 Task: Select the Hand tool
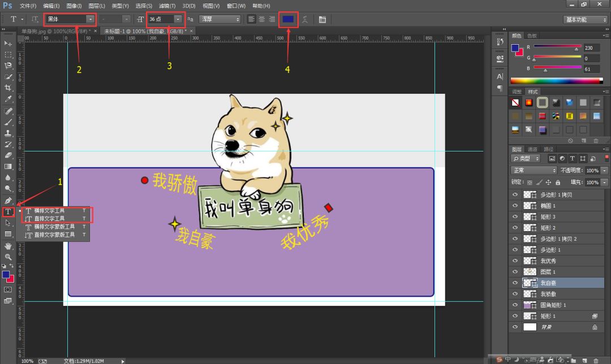[8, 246]
